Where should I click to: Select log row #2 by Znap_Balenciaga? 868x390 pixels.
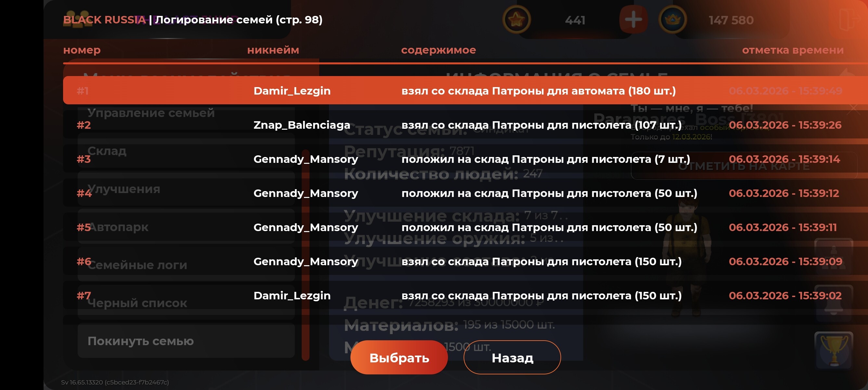tap(465, 124)
